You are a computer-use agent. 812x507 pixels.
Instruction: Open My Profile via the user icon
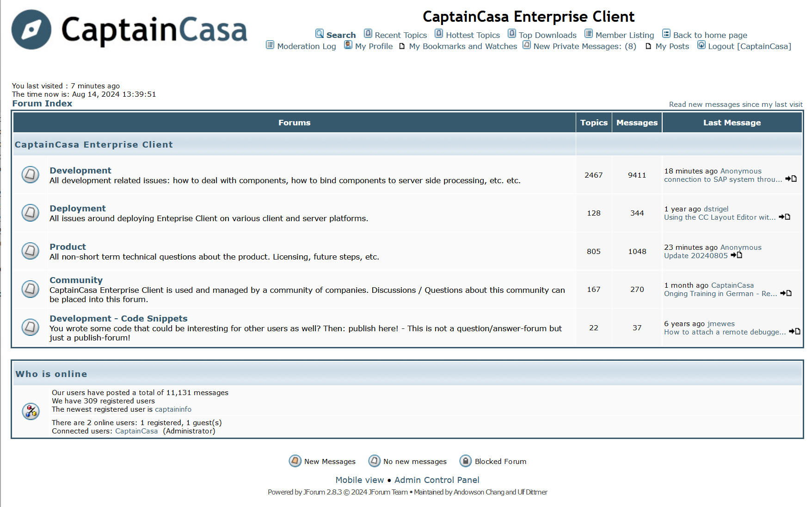click(x=348, y=45)
